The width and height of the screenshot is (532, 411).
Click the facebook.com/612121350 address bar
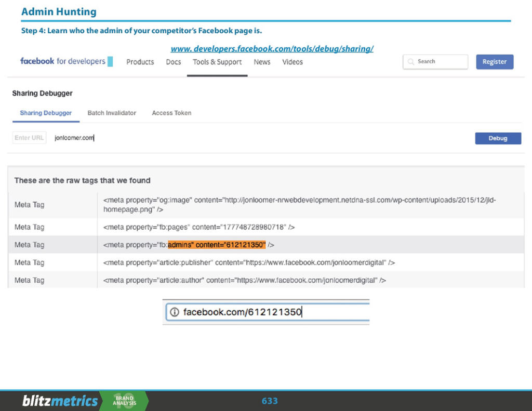pos(268,312)
